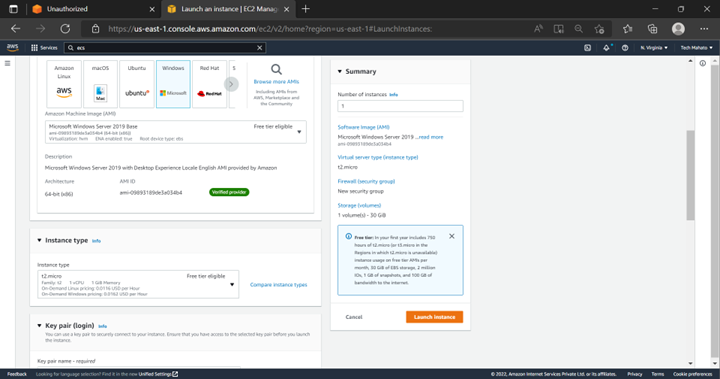Open Info link beside Key pair (login)

pyautogui.click(x=102, y=326)
